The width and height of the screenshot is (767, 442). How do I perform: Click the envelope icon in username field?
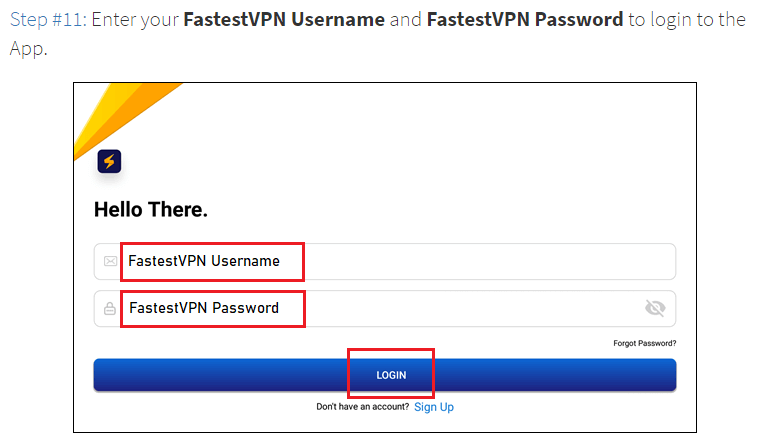pos(111,261)
